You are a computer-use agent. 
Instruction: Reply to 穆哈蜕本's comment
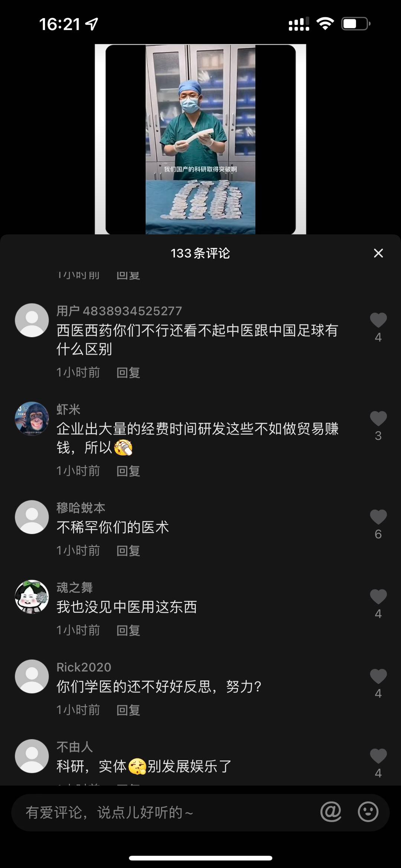click(128, 550)
